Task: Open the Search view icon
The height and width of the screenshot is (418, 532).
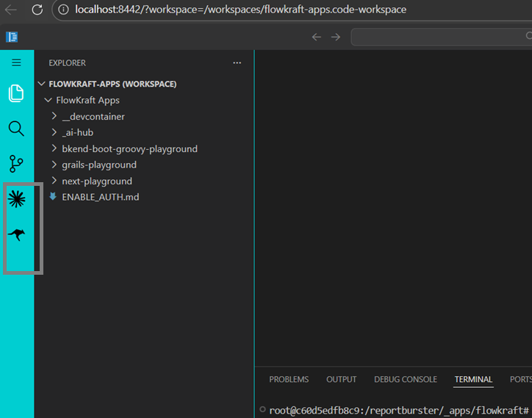Action: (16, 129)
